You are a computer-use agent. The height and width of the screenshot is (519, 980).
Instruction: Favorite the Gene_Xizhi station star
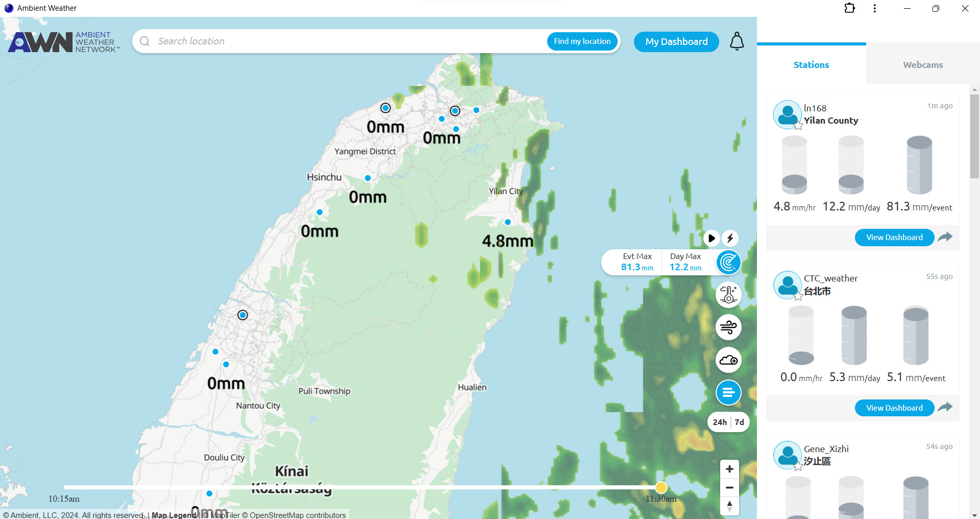798,466
